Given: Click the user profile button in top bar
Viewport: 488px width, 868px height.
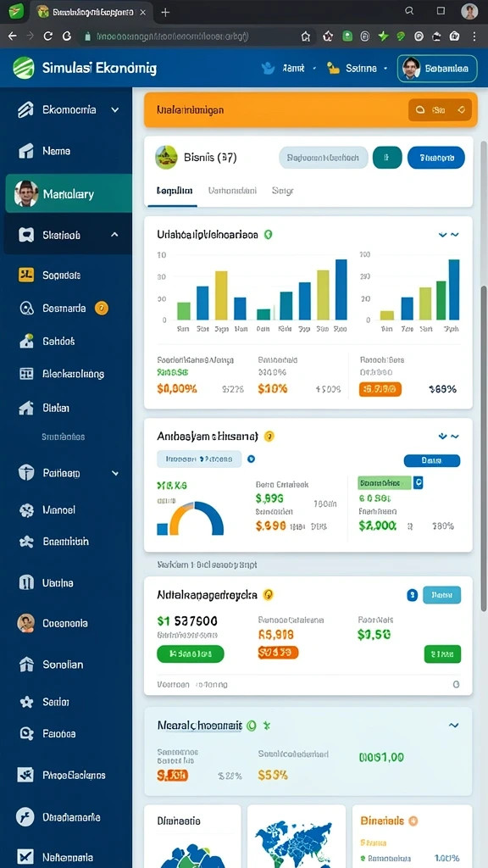Looking at the screenshot, I should (437, 69).
